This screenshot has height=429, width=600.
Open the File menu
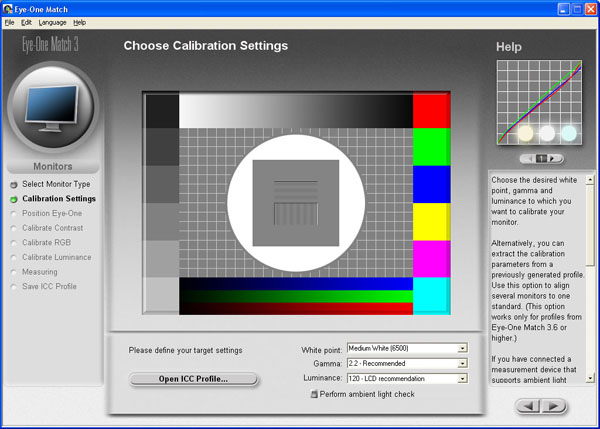pyautogui.click(x=9, y=23)
